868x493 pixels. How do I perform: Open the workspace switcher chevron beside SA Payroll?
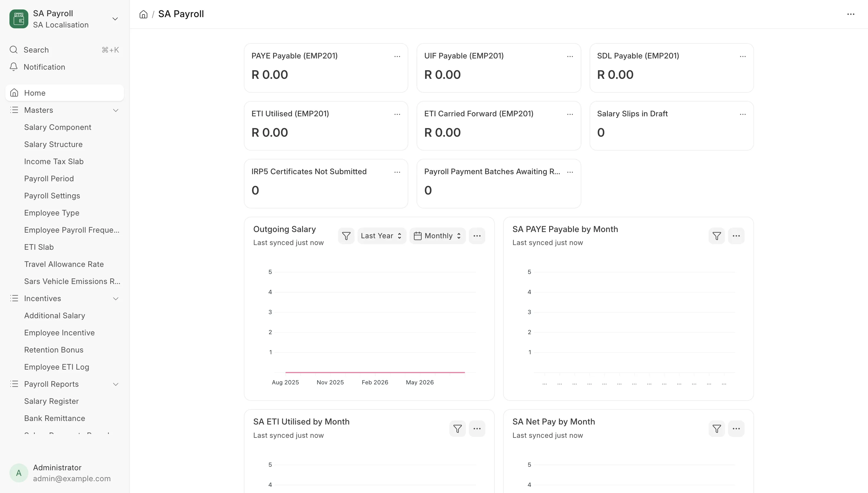[x=115, y=19]
